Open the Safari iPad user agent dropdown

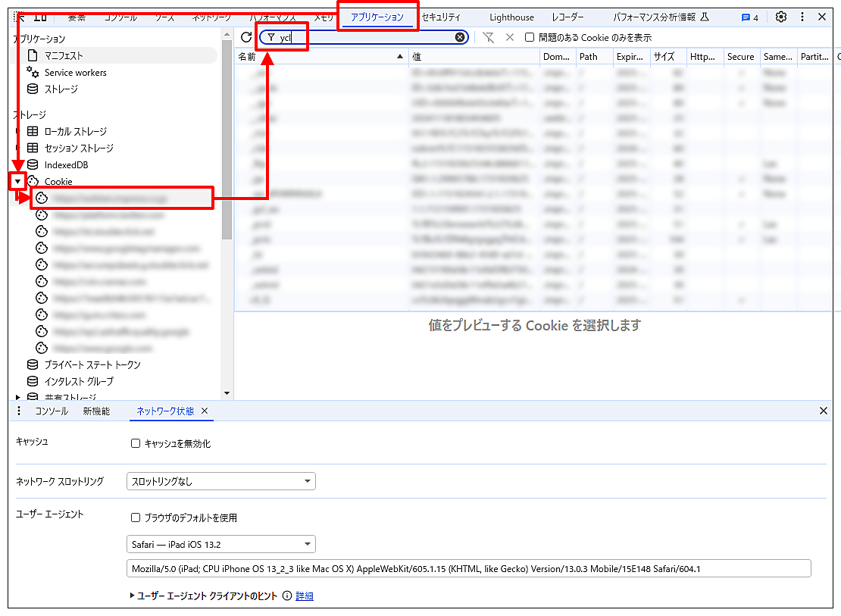pyautogui.click(x=220, y=544)
